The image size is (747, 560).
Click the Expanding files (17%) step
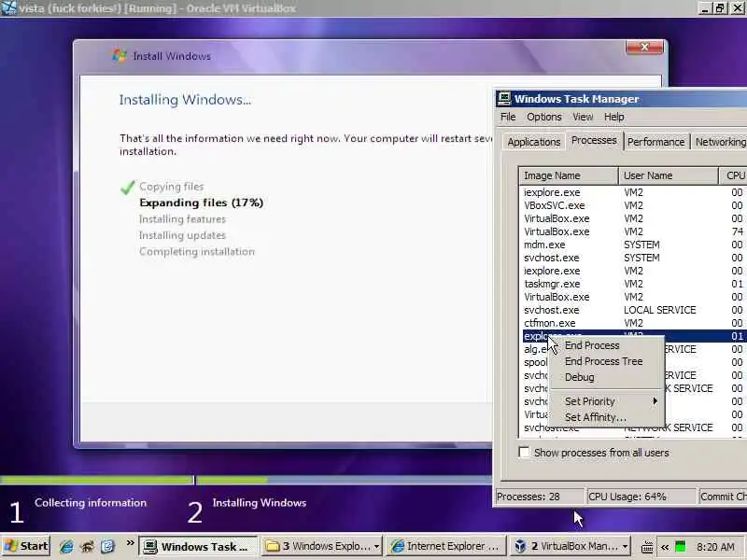[201, 203]
